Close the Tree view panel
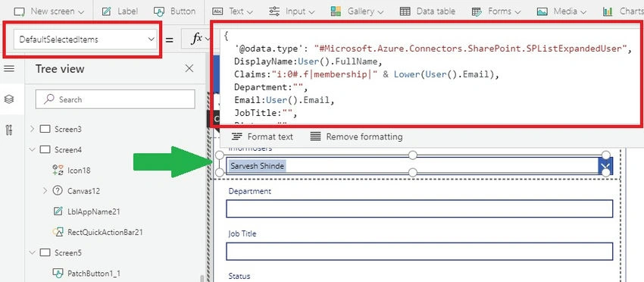Screen dimensions: 644x282 (189, 69)
